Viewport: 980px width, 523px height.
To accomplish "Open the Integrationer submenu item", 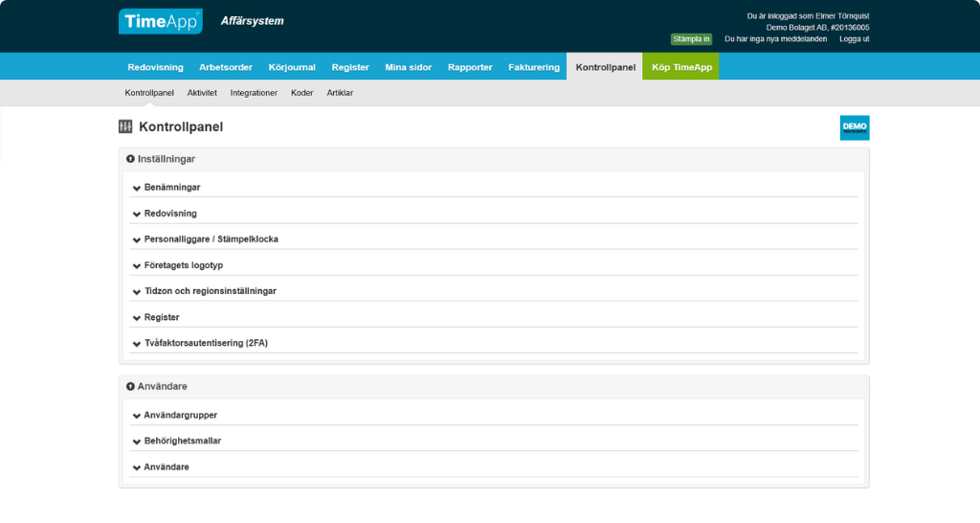I will coord(254,93).
